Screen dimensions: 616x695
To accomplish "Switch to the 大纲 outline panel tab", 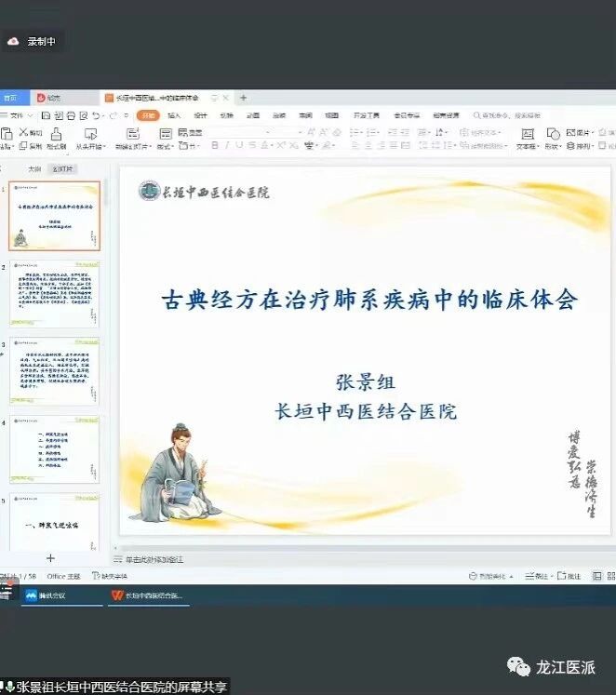I will (34, 169).
